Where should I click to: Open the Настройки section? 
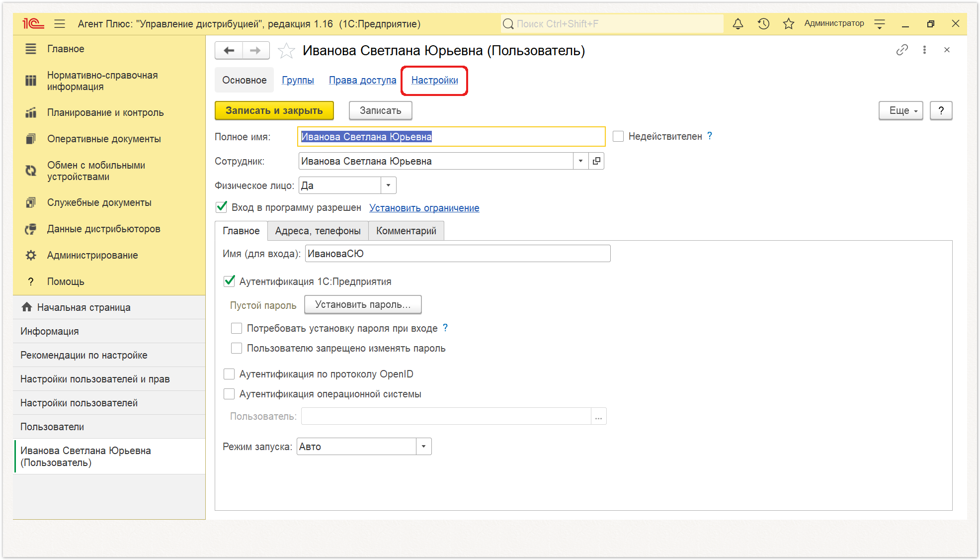(x=435, y=80)
